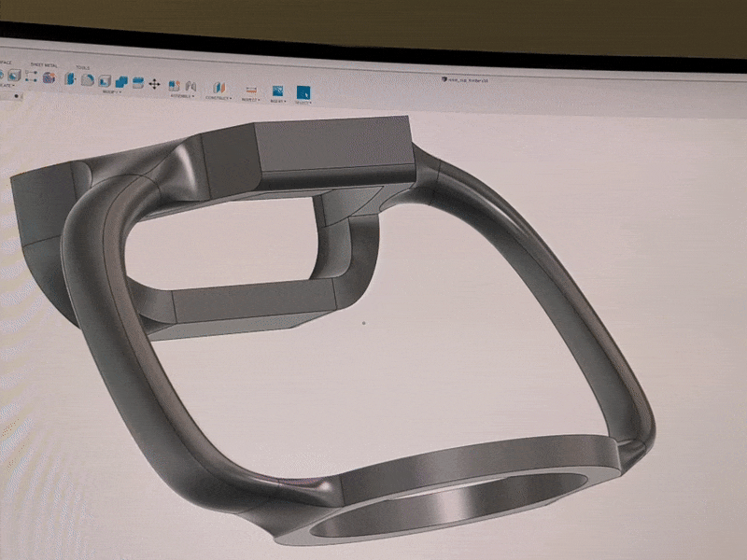Open the INSPECT dropdown label
Screen dimensions: 747x560
click(249, 99)
